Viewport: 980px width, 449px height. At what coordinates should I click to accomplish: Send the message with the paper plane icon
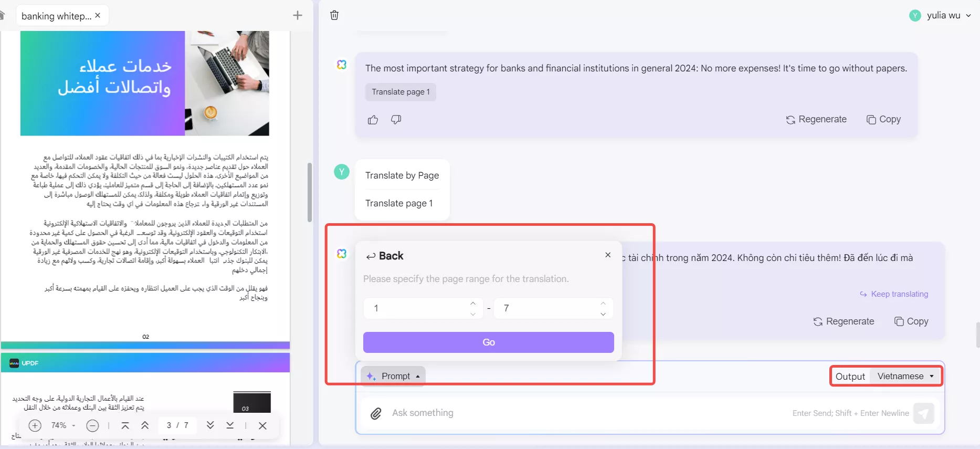924,413
